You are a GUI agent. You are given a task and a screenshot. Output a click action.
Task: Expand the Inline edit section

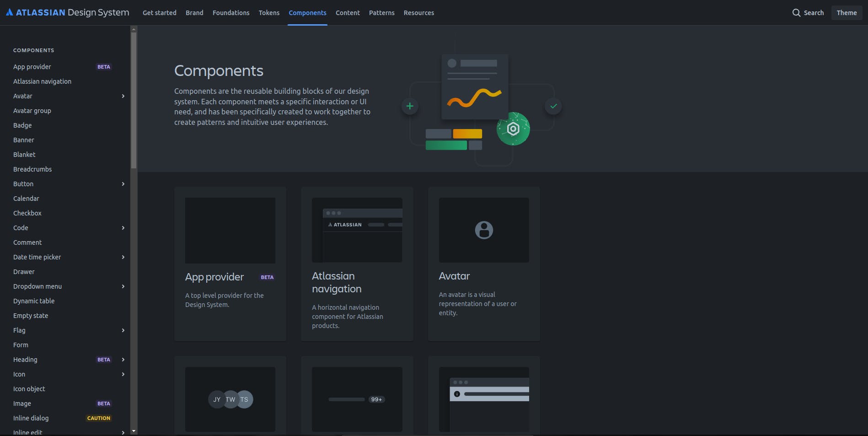click(x=123, y=432)
